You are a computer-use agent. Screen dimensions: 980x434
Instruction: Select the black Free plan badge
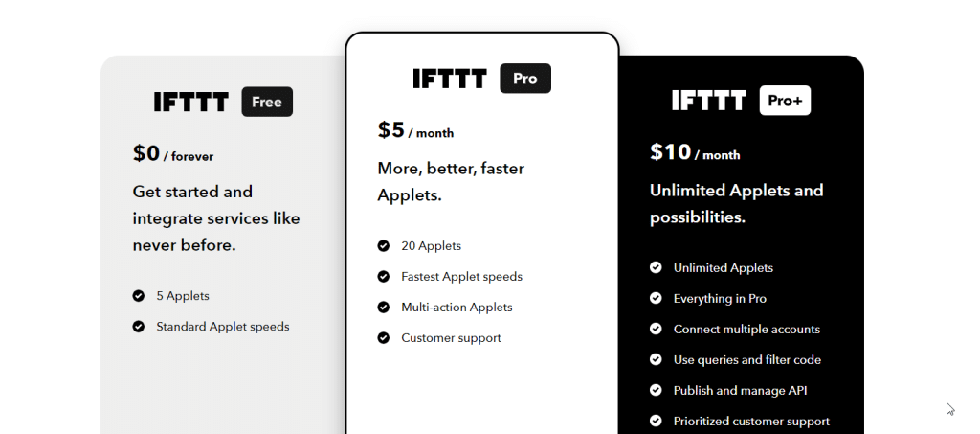click(267, 102)
